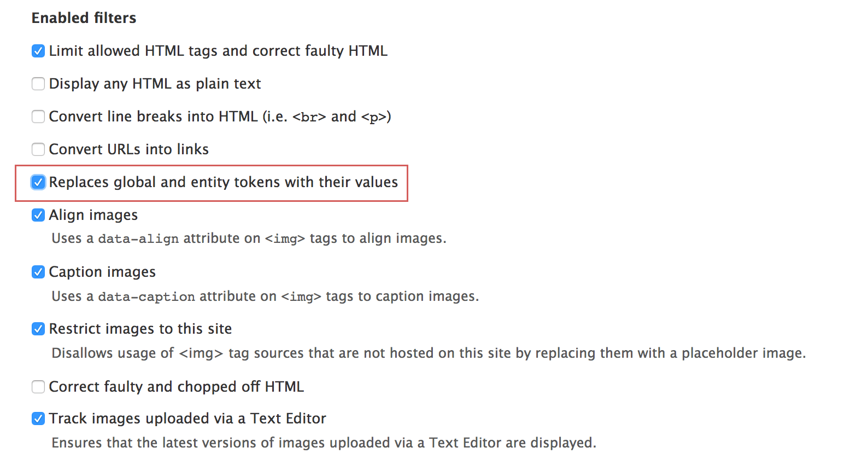Viewport: 868px width, 465px height.
Task: Enable the Display any HTML as plain text checkbox
Action: point(38,84)
